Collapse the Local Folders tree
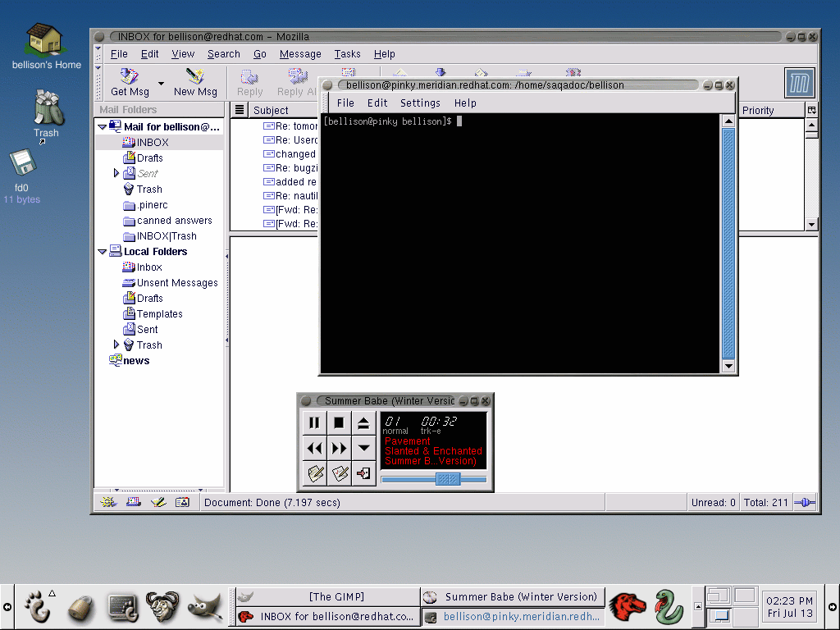 pyautogui.click(x=102, y=252)
